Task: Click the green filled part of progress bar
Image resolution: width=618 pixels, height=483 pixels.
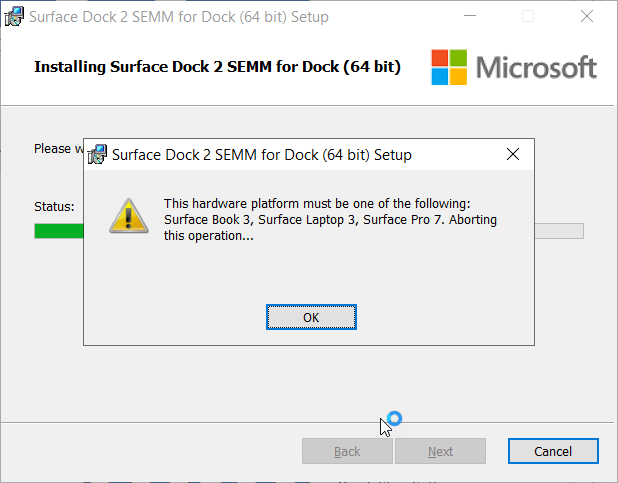Action: point(58,231)
